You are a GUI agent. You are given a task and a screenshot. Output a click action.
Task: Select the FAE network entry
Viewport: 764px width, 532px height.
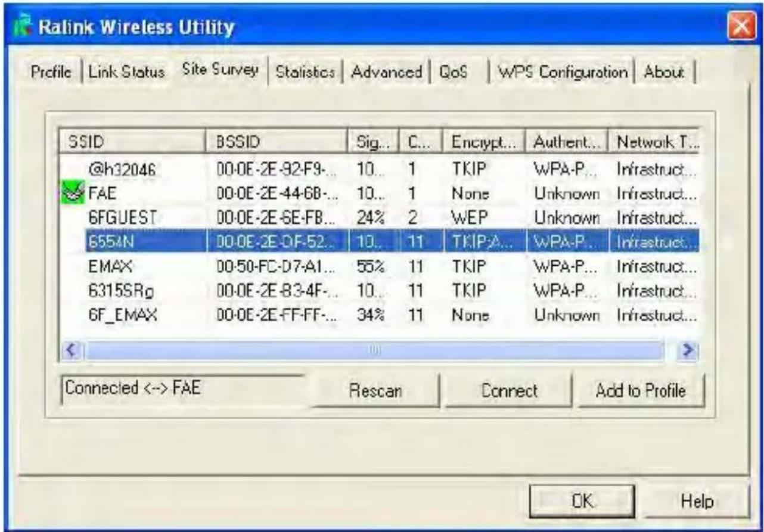380,194
